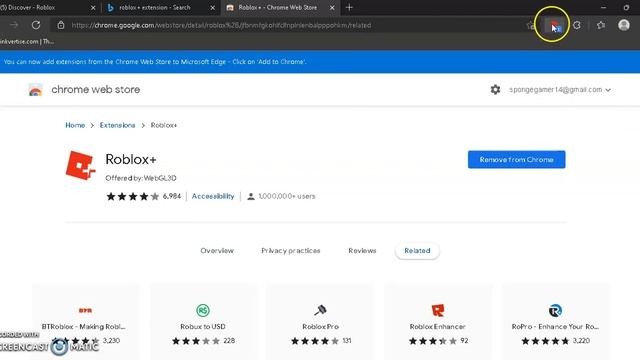The width and height of the screenshot is (640, 360).
Task: Open the Roblox Enhancer card title
Action: 438,327
